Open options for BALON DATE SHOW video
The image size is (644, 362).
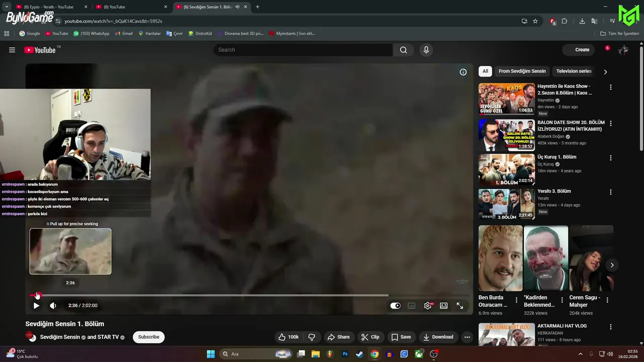pyautogui.click(x=611, y=123)
